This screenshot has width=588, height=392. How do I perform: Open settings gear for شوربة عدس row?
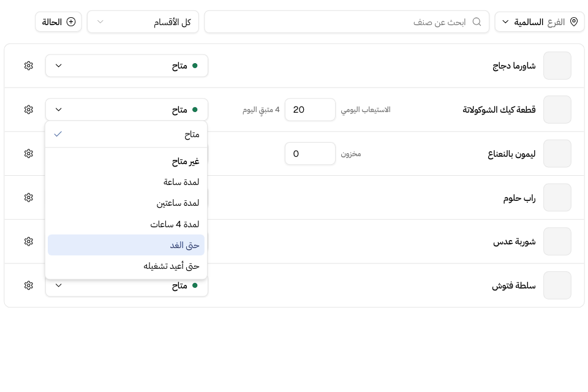point(29,241)
